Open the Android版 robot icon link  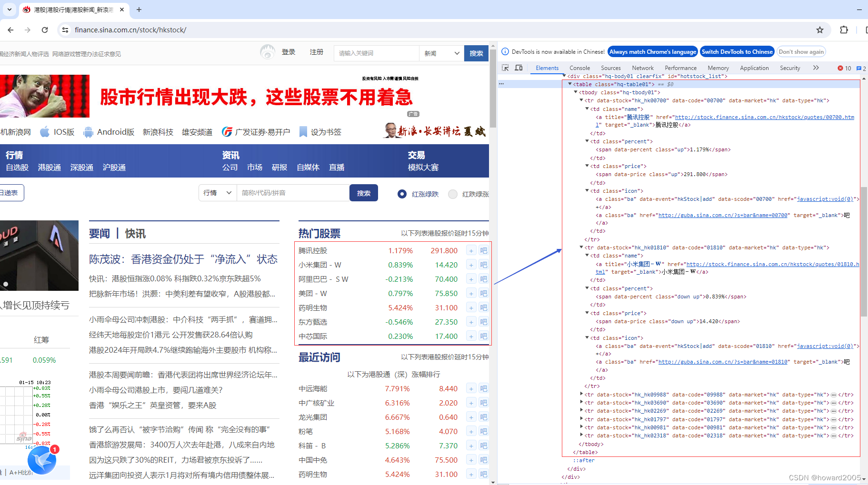(x=88, y=132)
